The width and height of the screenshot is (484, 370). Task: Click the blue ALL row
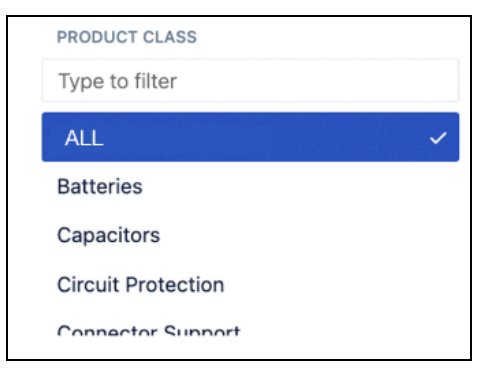(250, 137)
